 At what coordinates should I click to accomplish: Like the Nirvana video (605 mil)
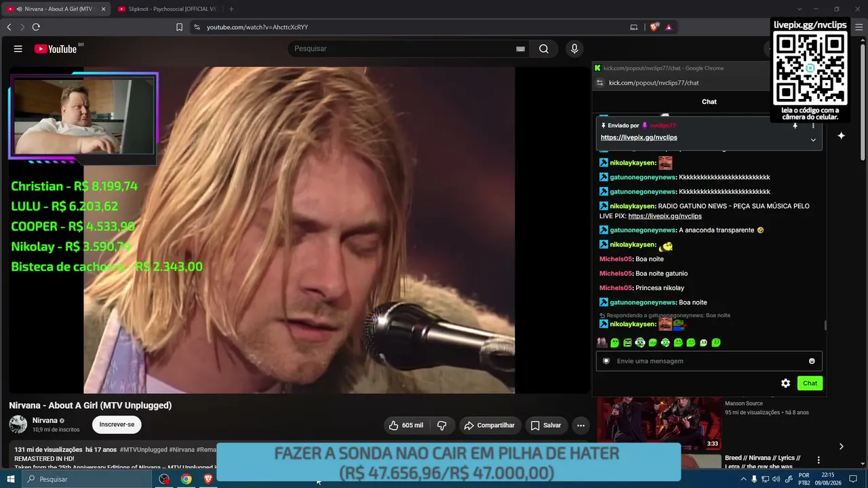(x=406, y=426)
